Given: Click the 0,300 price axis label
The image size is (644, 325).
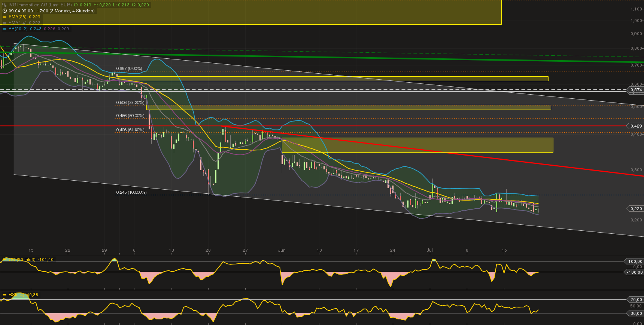Looking at the screenshot, I should [x=637, y=170].
